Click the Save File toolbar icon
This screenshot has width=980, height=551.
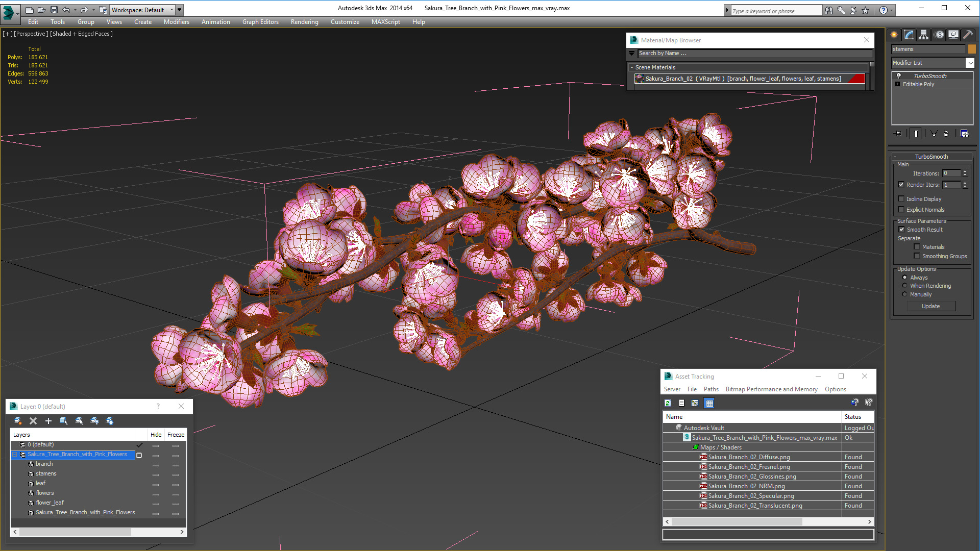pyautogui.click(x=54, y=10)
